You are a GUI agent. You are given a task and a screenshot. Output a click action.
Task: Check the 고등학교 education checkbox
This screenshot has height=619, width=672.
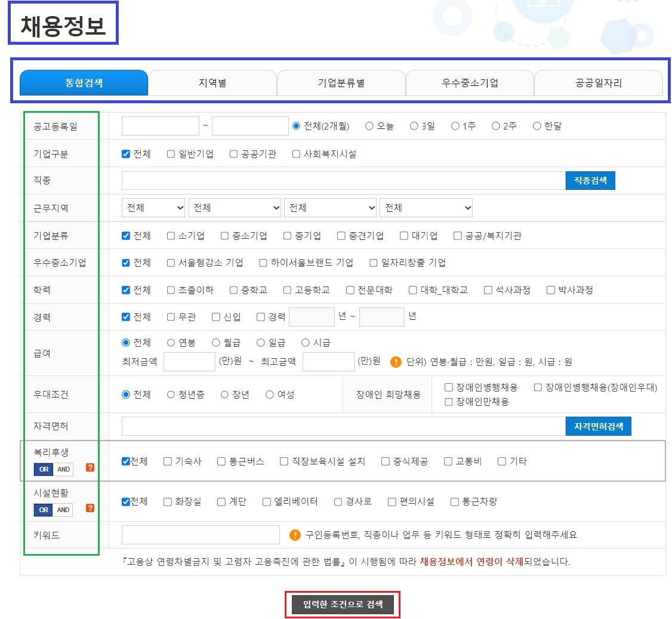coord(287,290)
